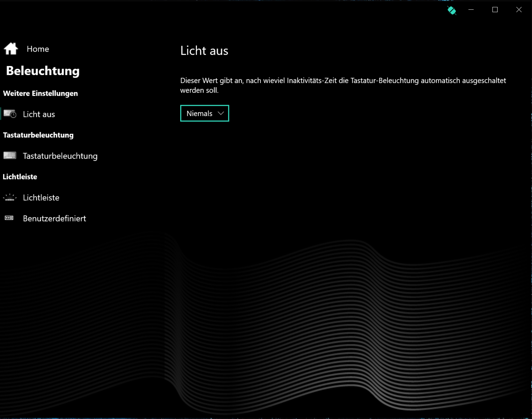Maximize the application window
Screen dimensions: 532x419
pyautogui.click(x=495, y=10)
